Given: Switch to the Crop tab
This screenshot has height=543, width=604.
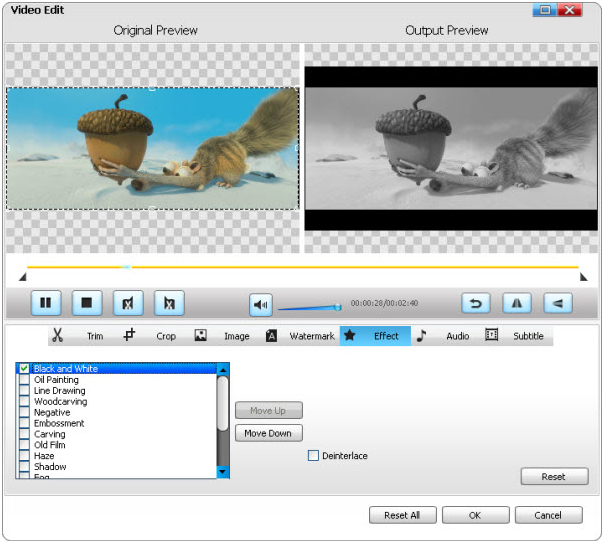Looking at the screenshot, I should point(166,336).
